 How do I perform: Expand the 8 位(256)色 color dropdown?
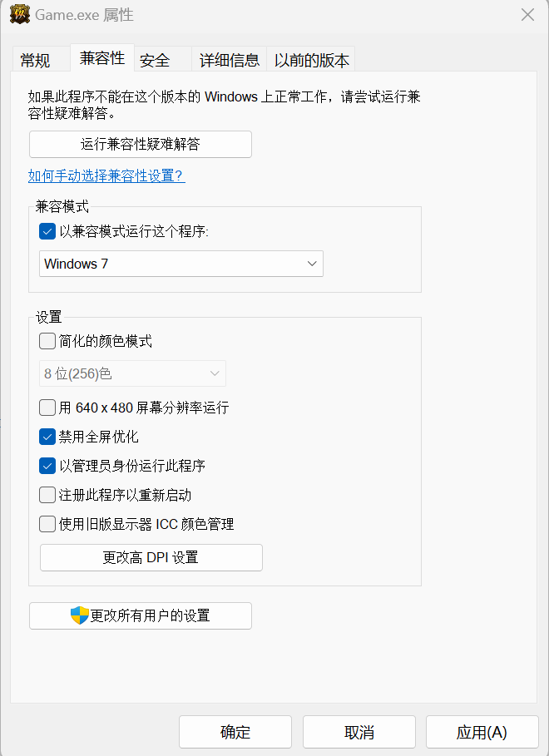point(133,373)
